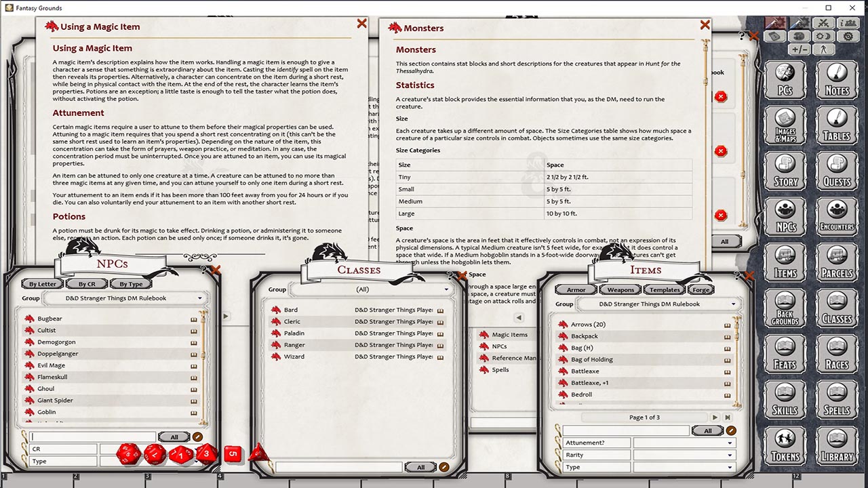
Task: Open the Items Rarity dropdown
Action: pyautogui.click(x=684, y=455)
